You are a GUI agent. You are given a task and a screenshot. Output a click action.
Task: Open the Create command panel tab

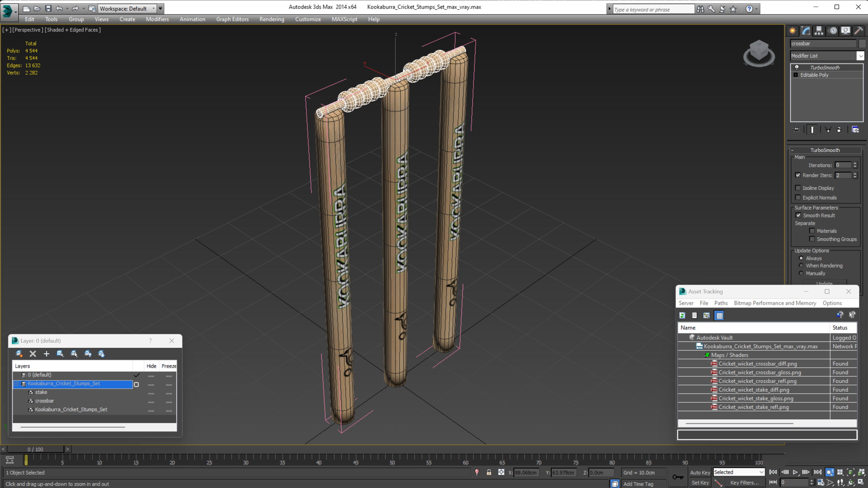click(792, 31)
